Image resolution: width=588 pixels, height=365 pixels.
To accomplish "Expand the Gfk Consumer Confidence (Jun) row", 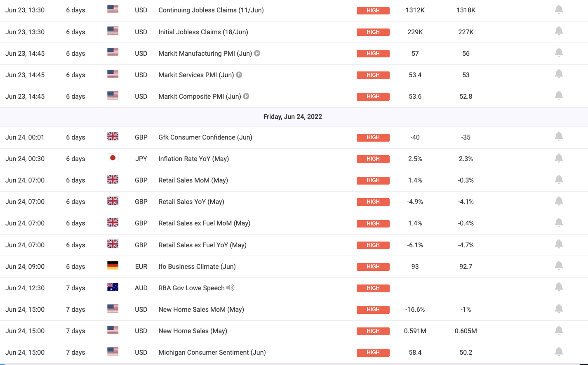I will tap(294, 137).
